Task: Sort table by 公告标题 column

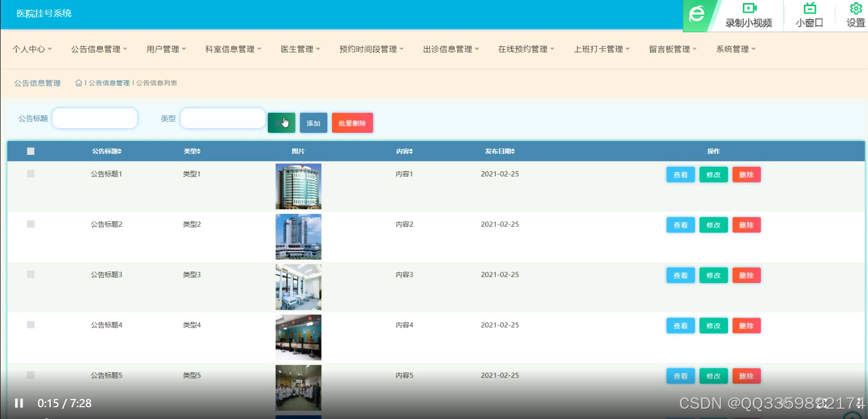Action: [107, 151]
